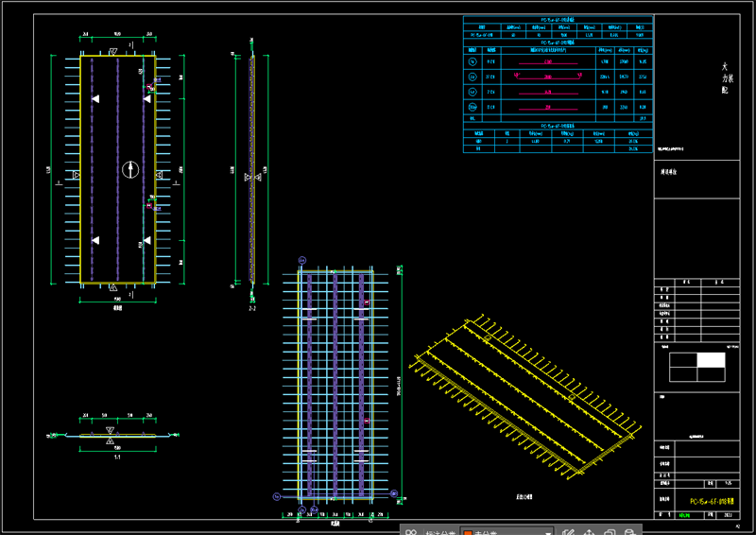The height and width of the screenshot is (535, 756).
Task: Click the pencil edit icon in bottom toolbar
Action: [x=568, y=532]
